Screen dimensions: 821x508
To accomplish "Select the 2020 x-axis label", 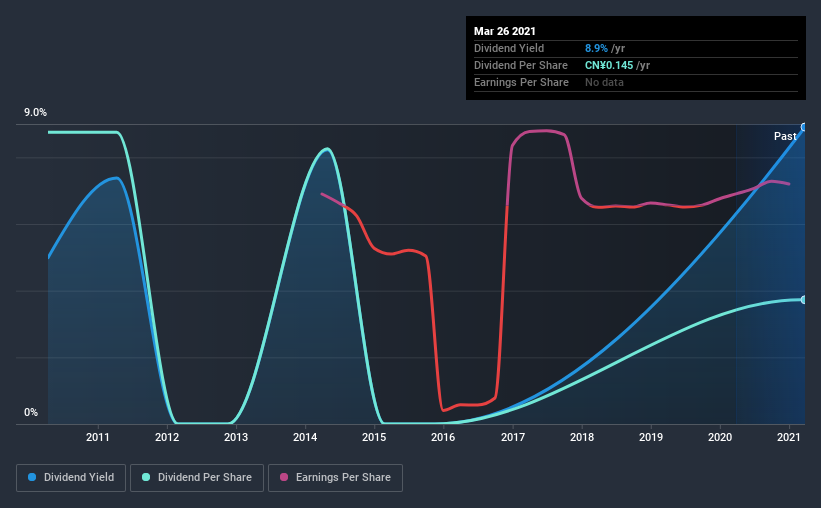I will click(720, 437).
